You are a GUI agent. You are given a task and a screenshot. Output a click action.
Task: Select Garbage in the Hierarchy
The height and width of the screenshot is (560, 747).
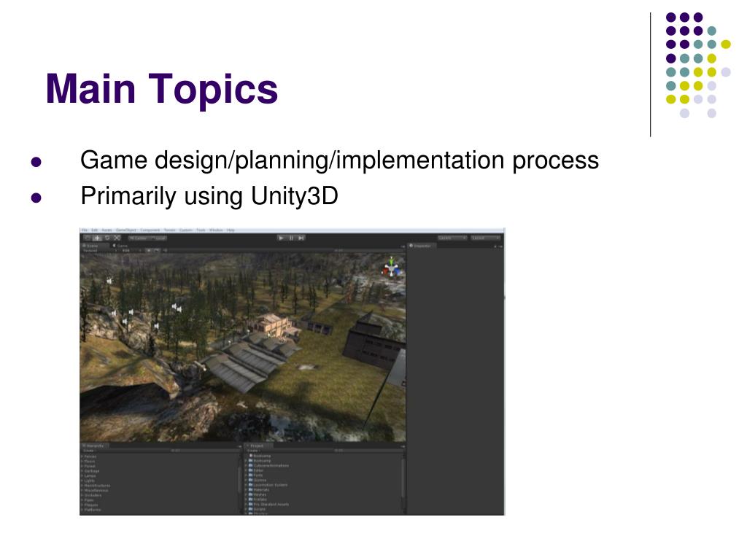click(91, 471)
